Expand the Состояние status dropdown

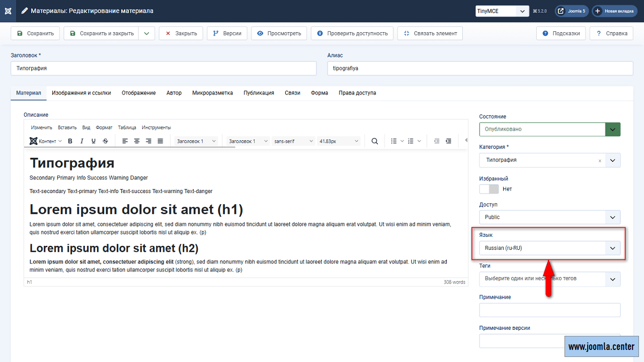click(612, 129)
